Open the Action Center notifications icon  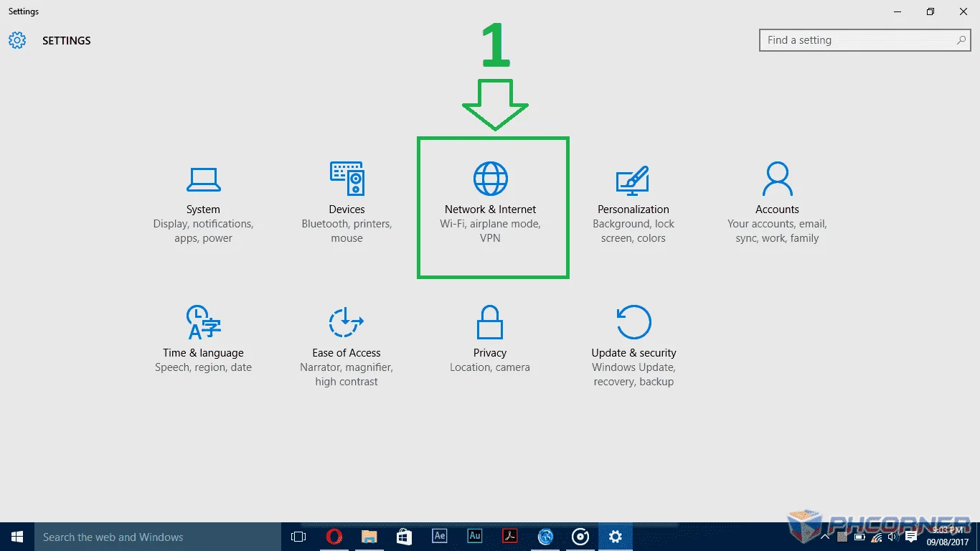click(911, 537)
